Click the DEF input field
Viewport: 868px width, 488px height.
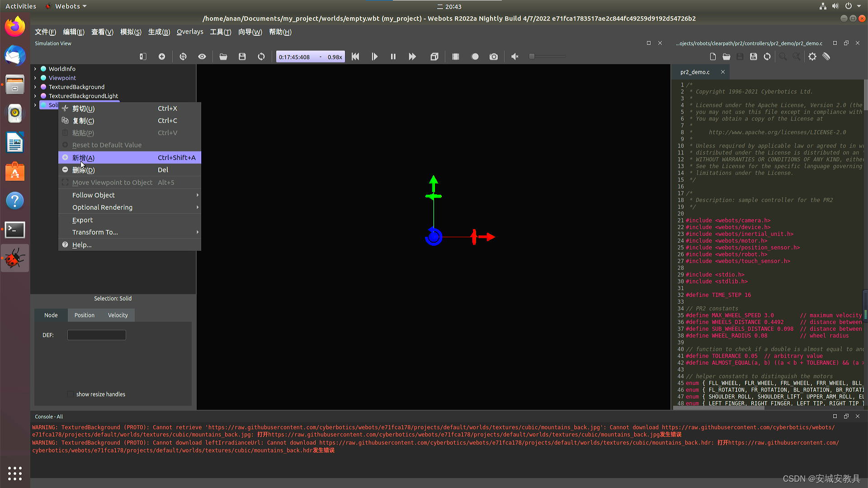97,335
